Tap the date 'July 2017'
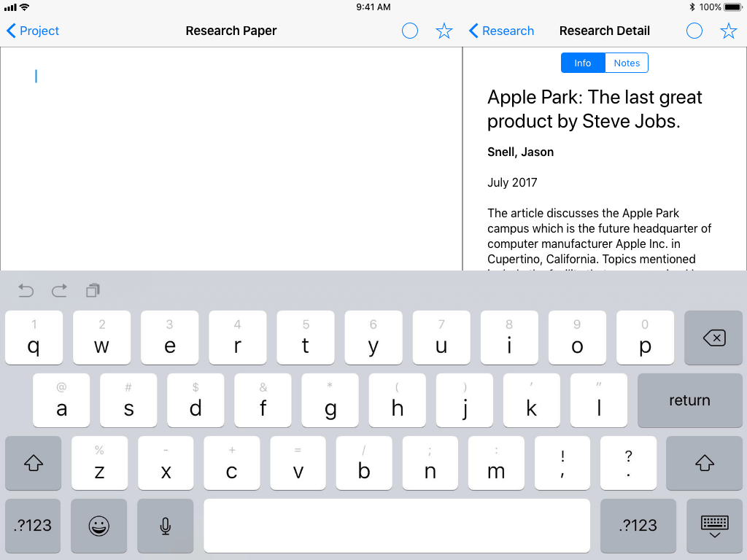This screenshot has height=560, width=747. [512, 182]
